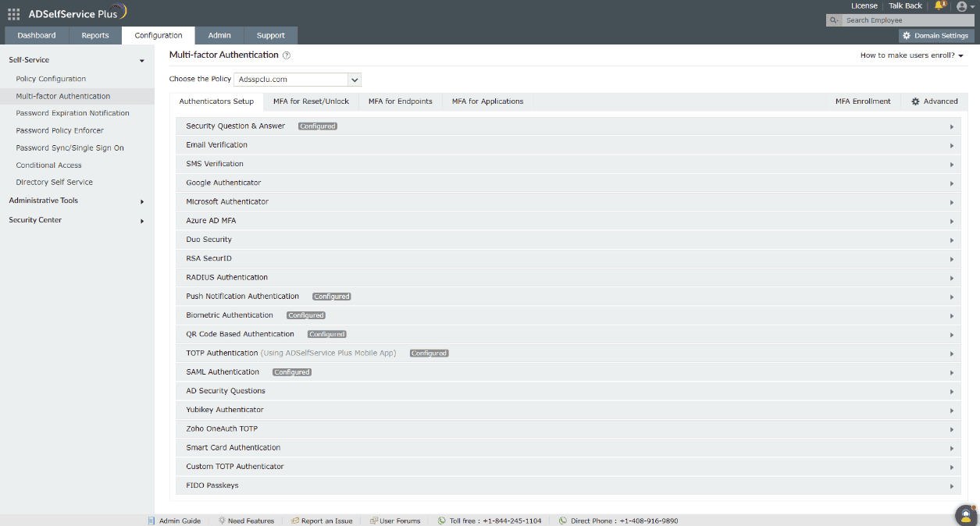This screenshot has height=526, width=980.
Task: Open the Talk Back link
Action: [904, 5]
